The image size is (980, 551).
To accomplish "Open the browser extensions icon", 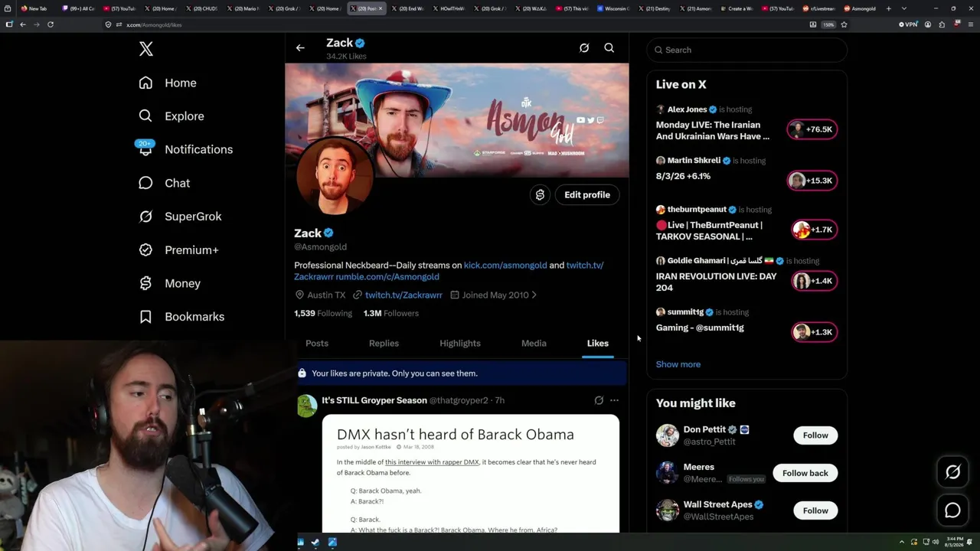I will pyautogui.click(x=942, y=24).
